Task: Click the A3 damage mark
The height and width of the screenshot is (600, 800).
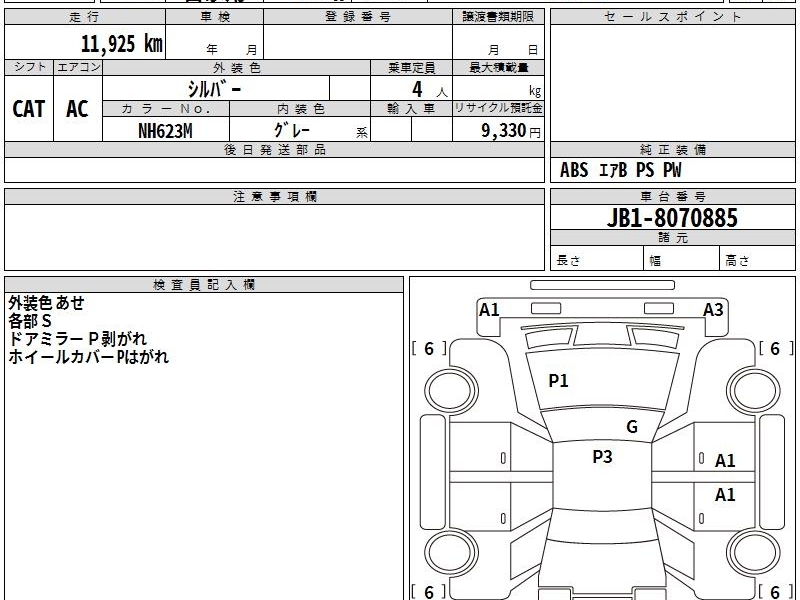Action: tap(713, 310)
